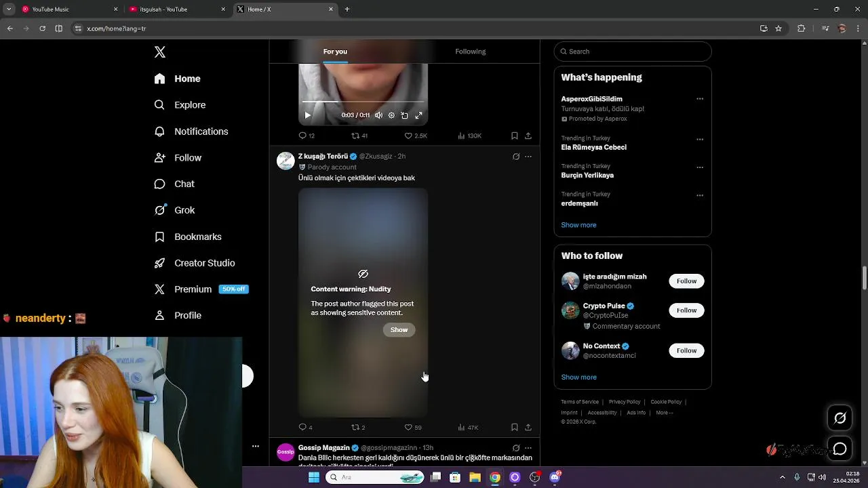The height and width of the screenshot is (488, 868).
Task: Open Grok icon on Gossip Magazin post
Action: pos(516,448)
